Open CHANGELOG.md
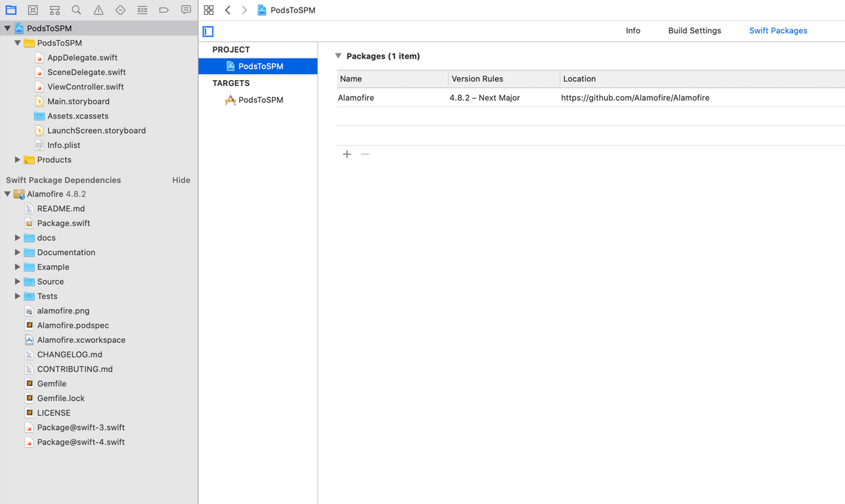The width and height of the screenshot is (845, 504). click(70, 354)
